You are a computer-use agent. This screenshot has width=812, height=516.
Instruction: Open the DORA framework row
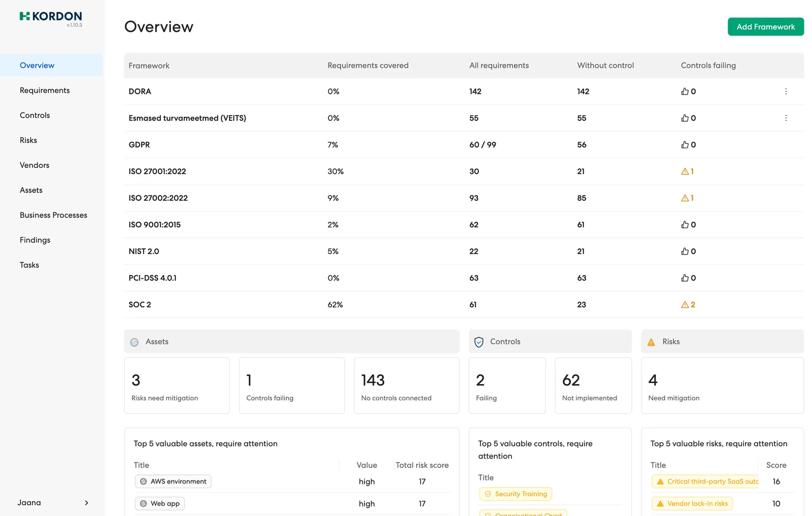pos(464,91)
